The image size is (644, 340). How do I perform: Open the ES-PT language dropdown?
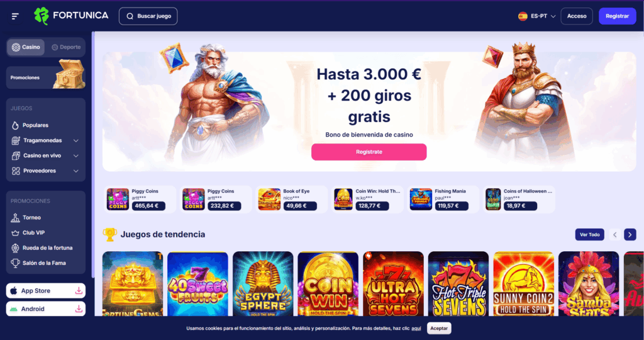(x=537, y=16)
